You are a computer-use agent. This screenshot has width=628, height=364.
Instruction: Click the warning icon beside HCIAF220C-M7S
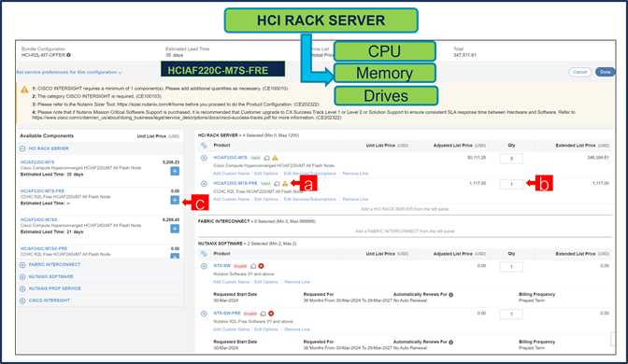pos(275,158)
